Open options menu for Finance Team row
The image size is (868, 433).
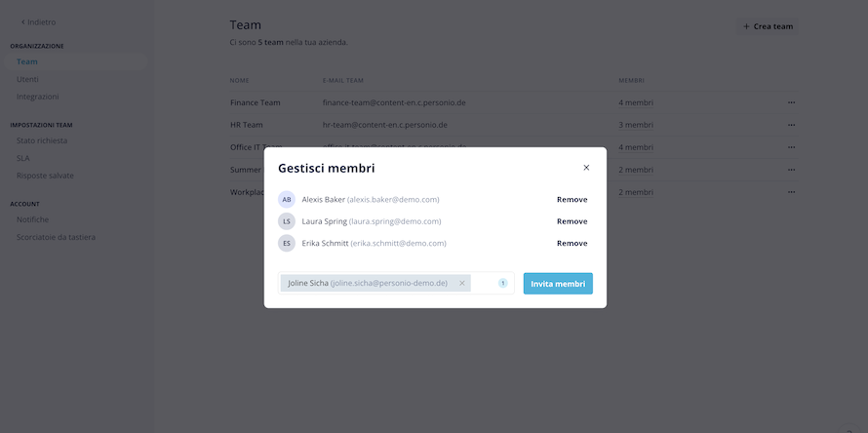tap(792, 102)
